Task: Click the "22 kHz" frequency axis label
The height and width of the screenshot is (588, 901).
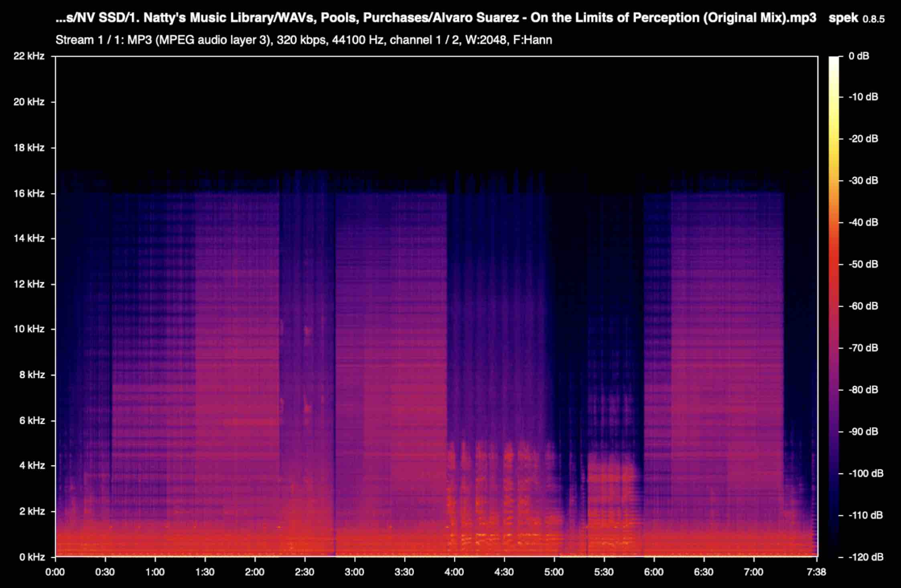Action: [x=29, y=56]
